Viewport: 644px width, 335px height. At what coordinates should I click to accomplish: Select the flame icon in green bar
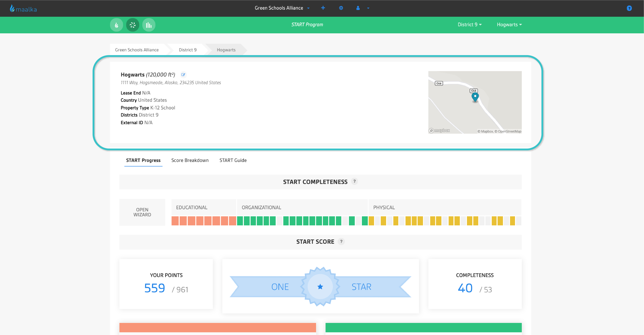[116, 25]
